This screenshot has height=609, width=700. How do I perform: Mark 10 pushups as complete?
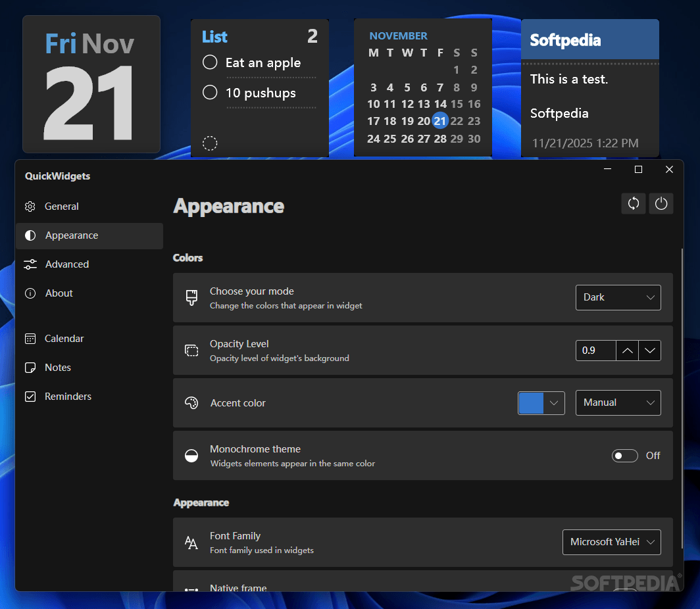point(210,93)
